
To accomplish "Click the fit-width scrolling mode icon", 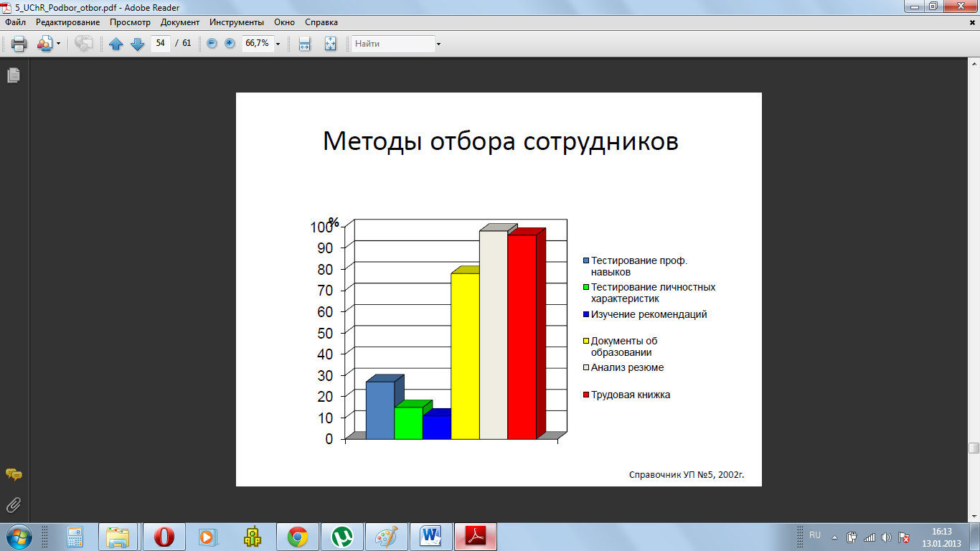I will point(304,44).
